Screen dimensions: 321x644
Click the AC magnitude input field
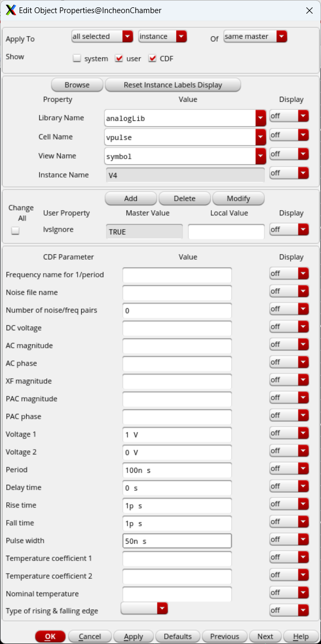[177, 346]
